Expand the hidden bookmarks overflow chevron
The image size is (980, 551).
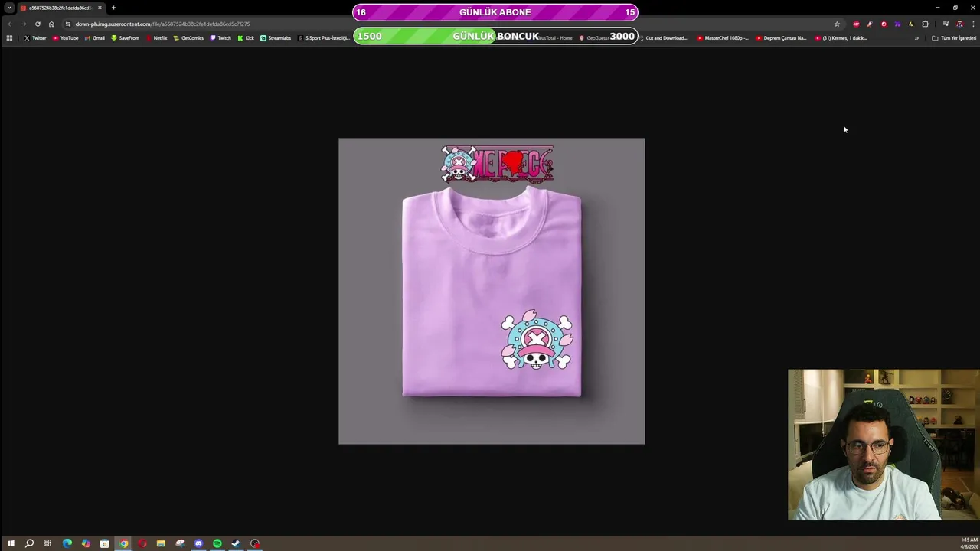(x=916, y=37)
